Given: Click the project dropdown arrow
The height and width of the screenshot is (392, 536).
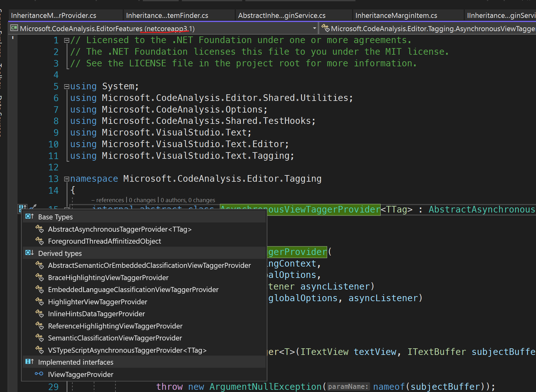Looking at the screenshot, I should [314, 28].
